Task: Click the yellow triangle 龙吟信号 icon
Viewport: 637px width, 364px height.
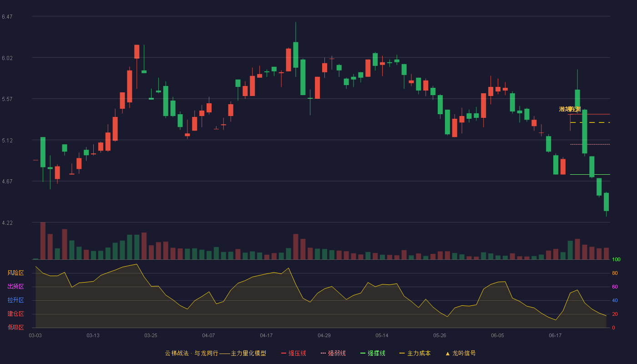Action: [448, 354]
